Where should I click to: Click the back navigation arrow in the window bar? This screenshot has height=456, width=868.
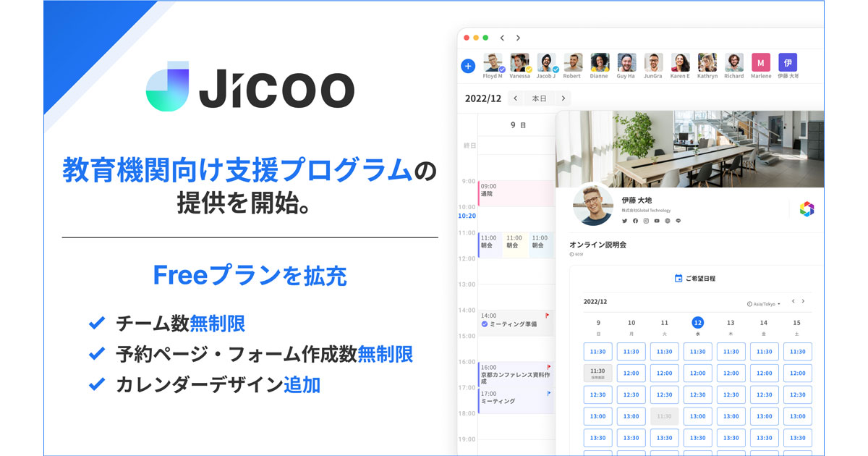pyautogui.click(x=501, y=38)
